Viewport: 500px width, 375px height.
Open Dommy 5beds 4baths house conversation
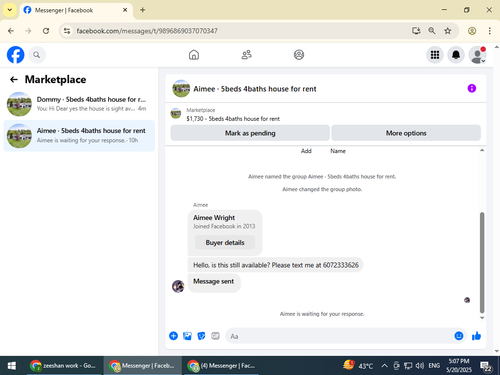79,104
